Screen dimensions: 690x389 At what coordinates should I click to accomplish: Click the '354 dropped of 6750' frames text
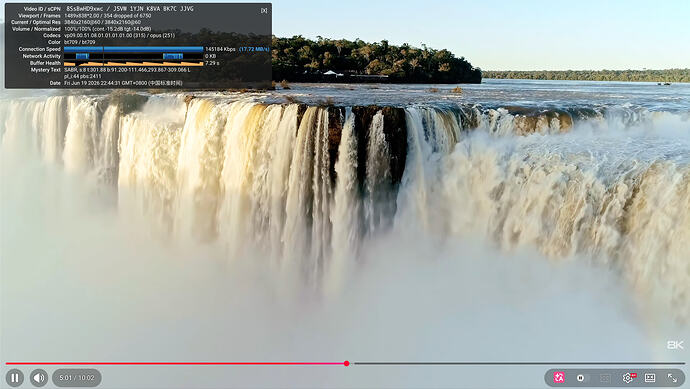pos(128,15)
